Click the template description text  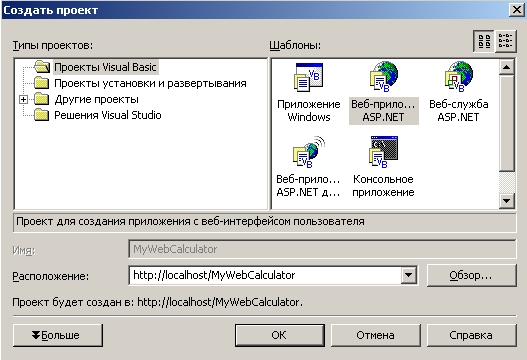190,222
